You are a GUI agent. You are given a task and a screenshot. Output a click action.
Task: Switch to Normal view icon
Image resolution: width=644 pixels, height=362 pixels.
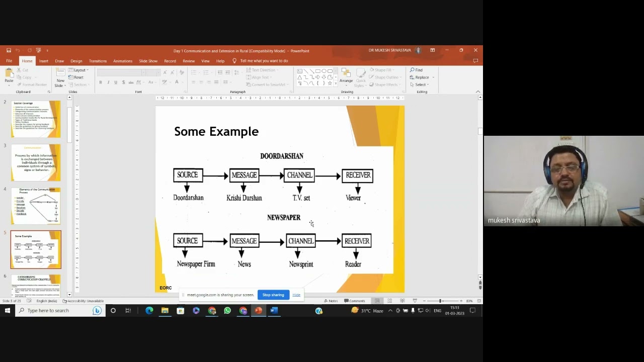pos(377,301)
